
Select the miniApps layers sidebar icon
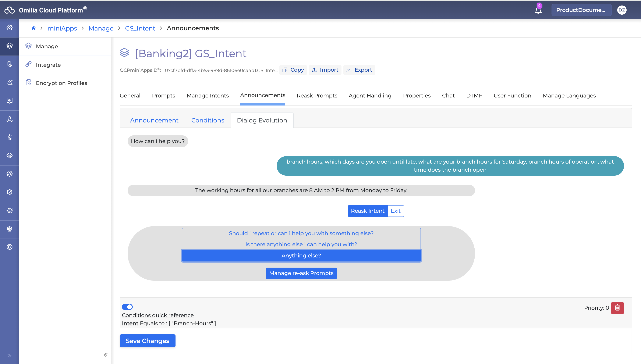[10, 46]
